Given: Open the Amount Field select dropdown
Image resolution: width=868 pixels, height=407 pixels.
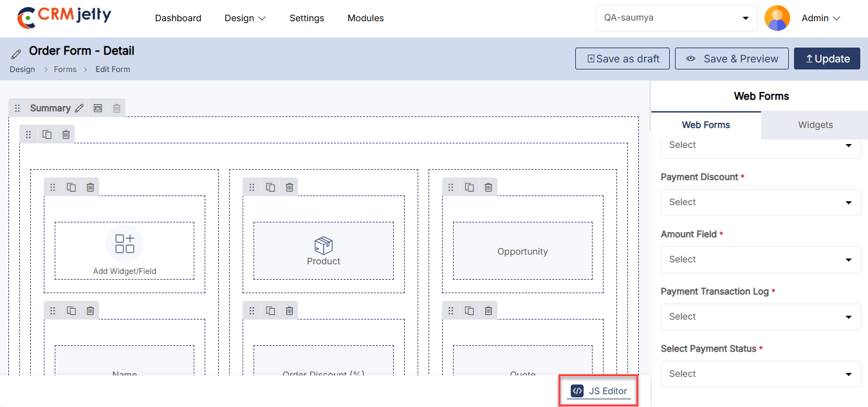Looking at the screenshot, I should click(761, 259).
